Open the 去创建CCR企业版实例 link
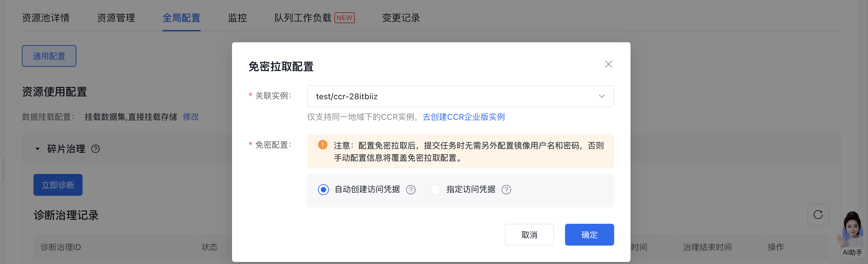The width and height of the screenshot is (868, 264). (x=463, y=117)
